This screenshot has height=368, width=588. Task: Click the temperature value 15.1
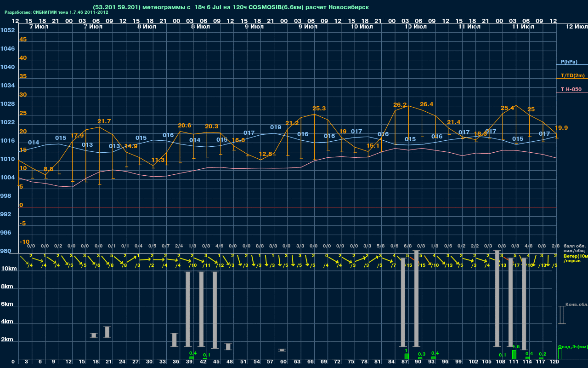click(373, 146)
